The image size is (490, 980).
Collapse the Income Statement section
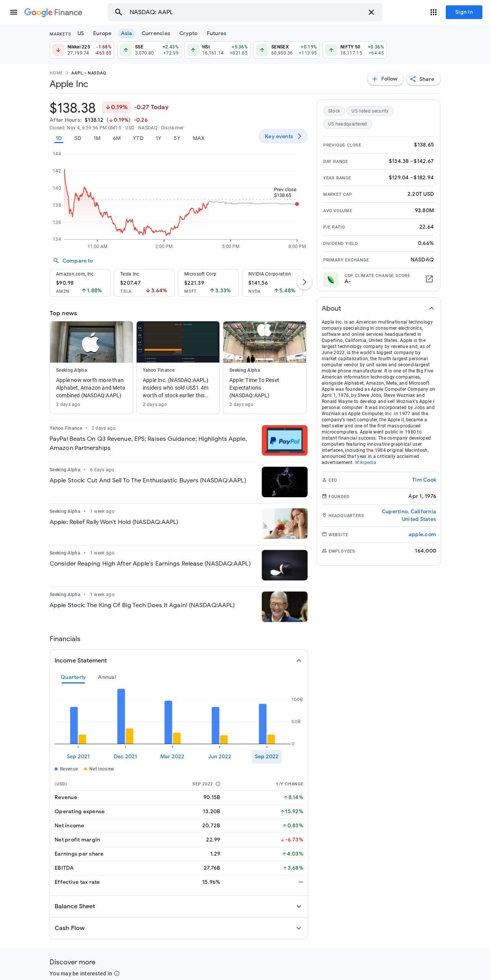[x=299, y=661]
